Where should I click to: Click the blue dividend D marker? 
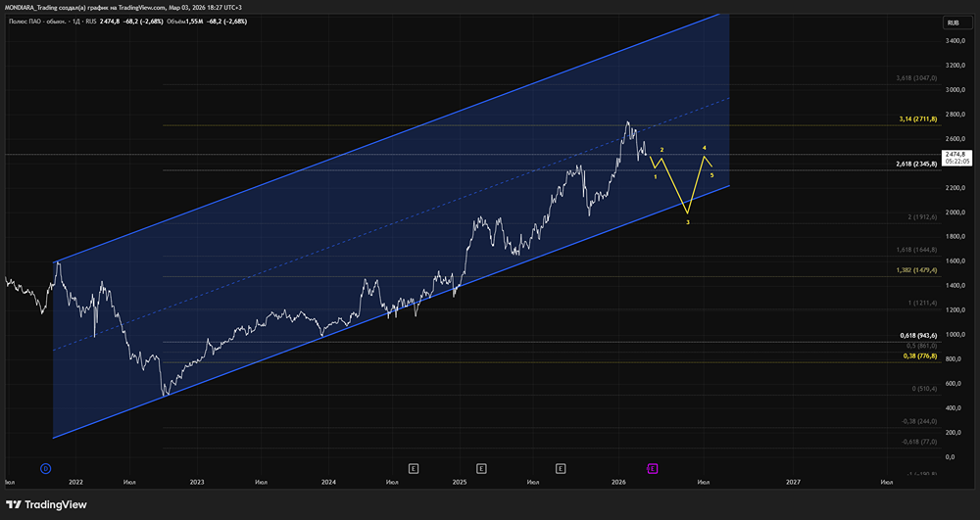click(x=45, y=468)
